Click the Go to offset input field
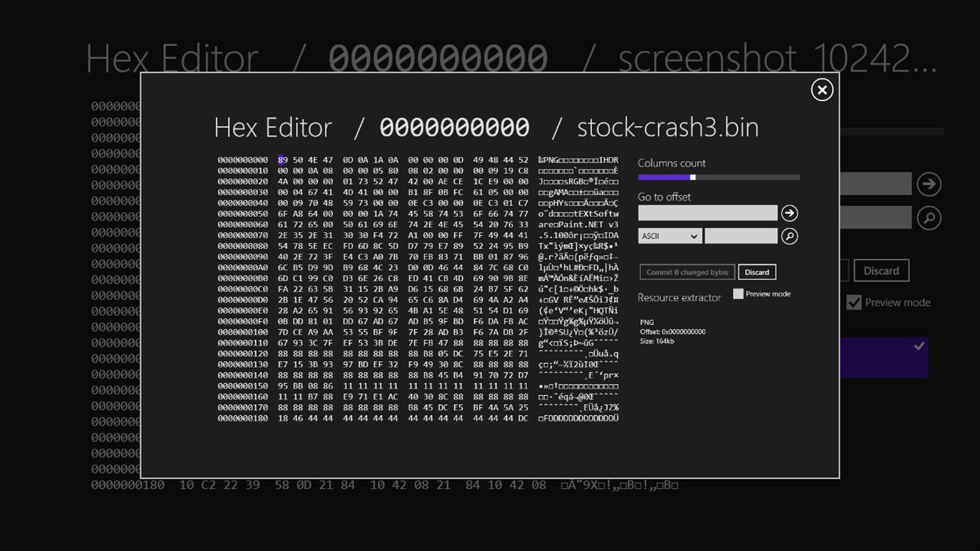This screenshot has height=551, width=980. (x=708, y=213)
